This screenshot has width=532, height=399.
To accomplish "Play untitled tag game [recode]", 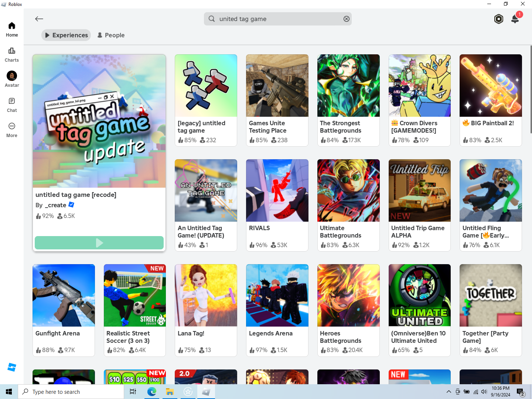I will coord(99,243).
